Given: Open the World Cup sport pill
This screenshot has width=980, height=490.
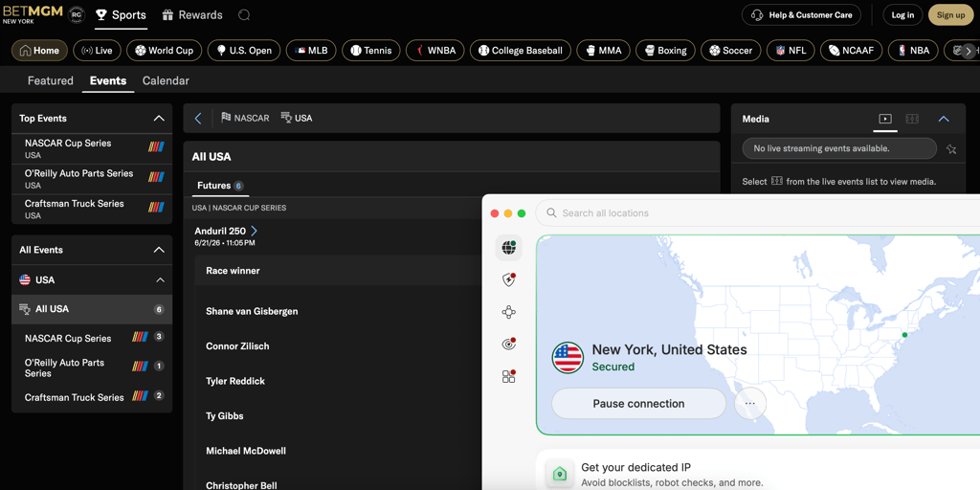Looking at the screenshot, I should 165,51.
